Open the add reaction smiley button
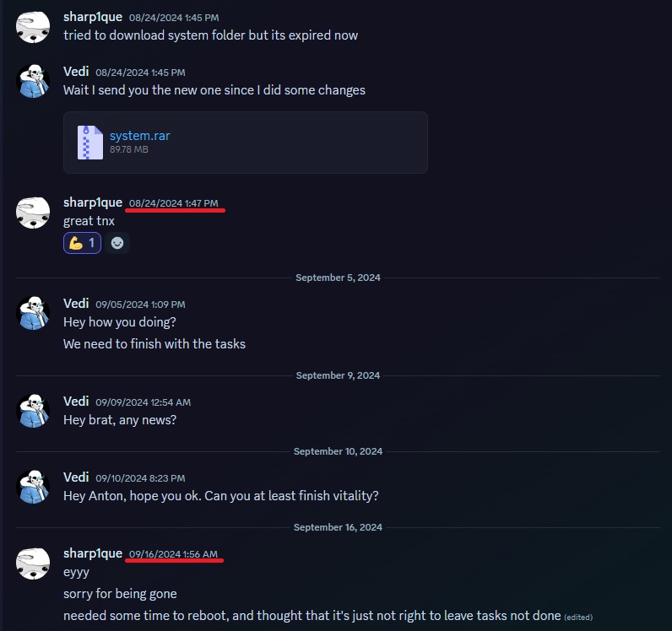 pyautogui.click(x=117, y=243)
